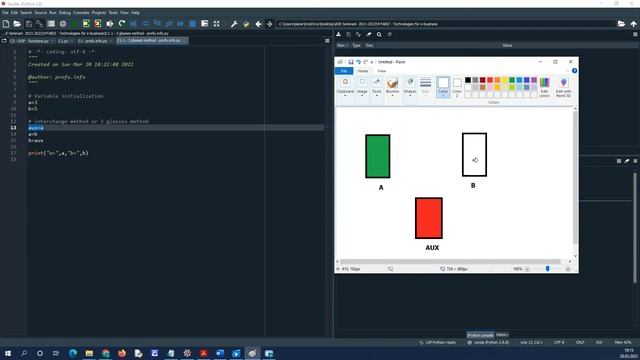The height and width of the screenshot is (360, 640).
Task: Open Word from the taskbar
Action: [220, 353]
